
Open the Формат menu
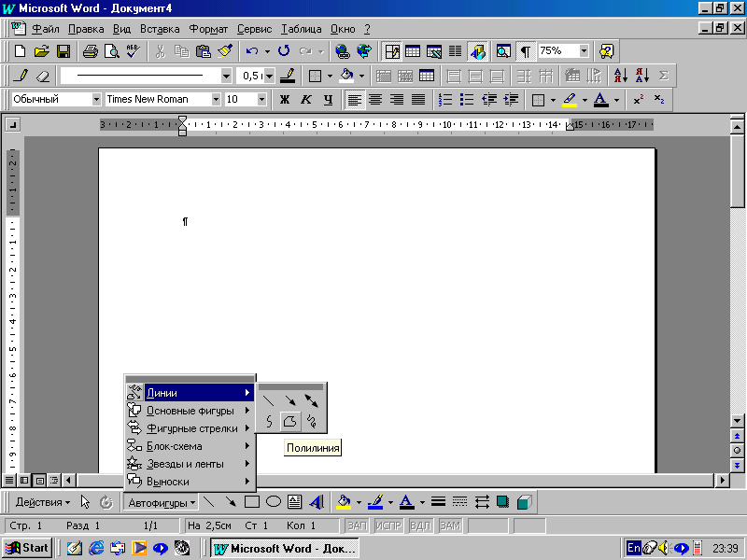(x=208, y=29)
